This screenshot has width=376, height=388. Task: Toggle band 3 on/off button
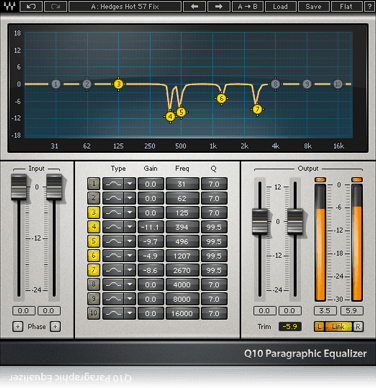tap(93, 212)
